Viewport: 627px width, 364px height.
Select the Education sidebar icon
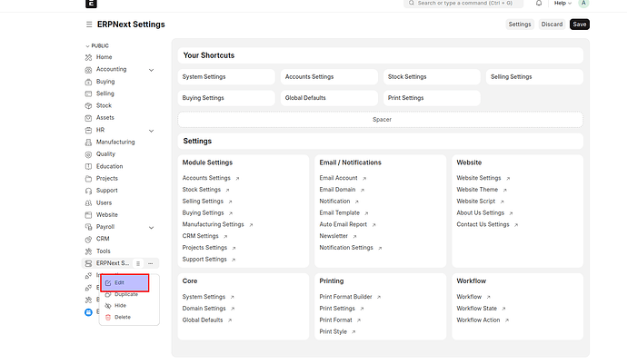[88, 167]
